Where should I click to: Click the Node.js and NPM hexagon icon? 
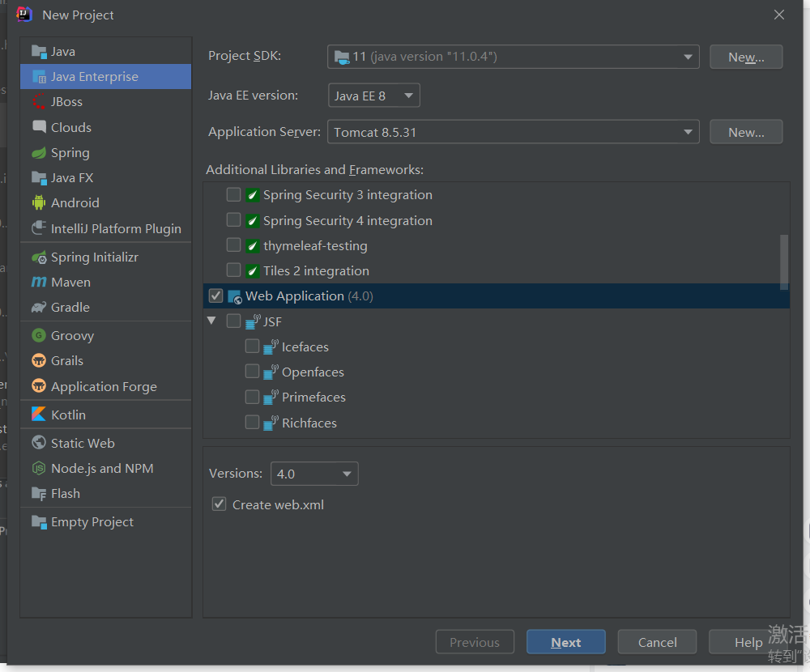coord(39,468)
